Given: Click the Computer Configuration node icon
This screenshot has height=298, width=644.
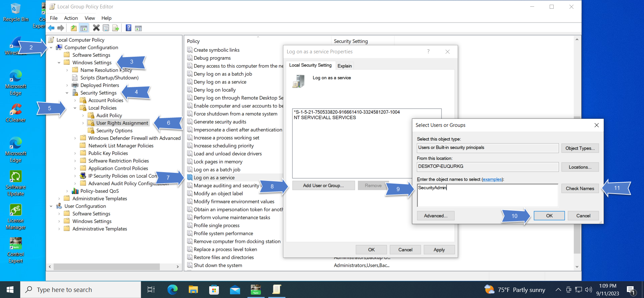Looking at the screenshot, I should click(x=59, y=47).
